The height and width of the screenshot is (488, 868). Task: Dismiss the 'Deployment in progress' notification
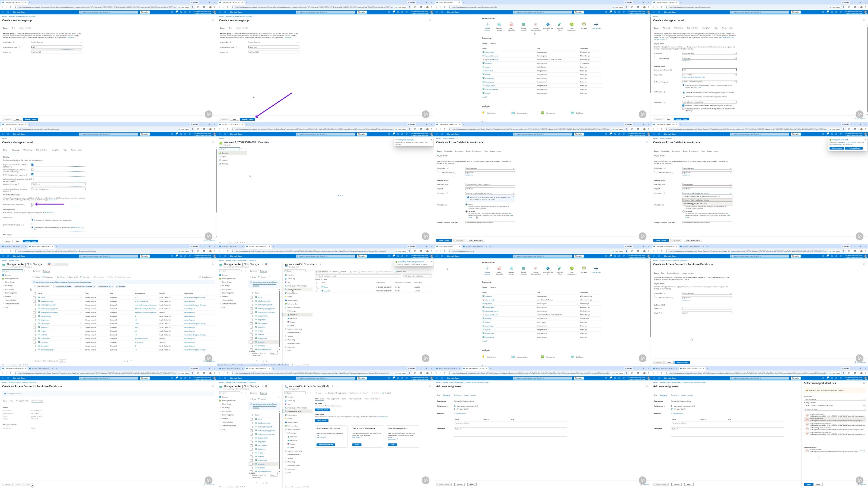click(431, 139)
